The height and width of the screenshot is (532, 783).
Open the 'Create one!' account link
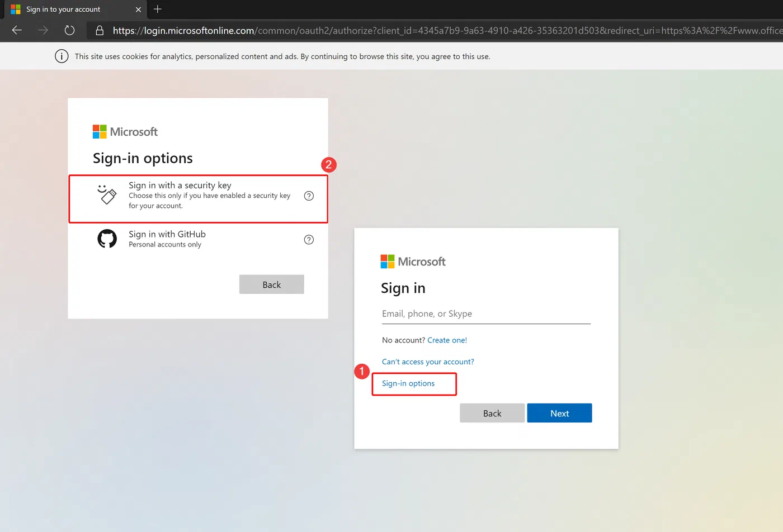coord(447,340)
